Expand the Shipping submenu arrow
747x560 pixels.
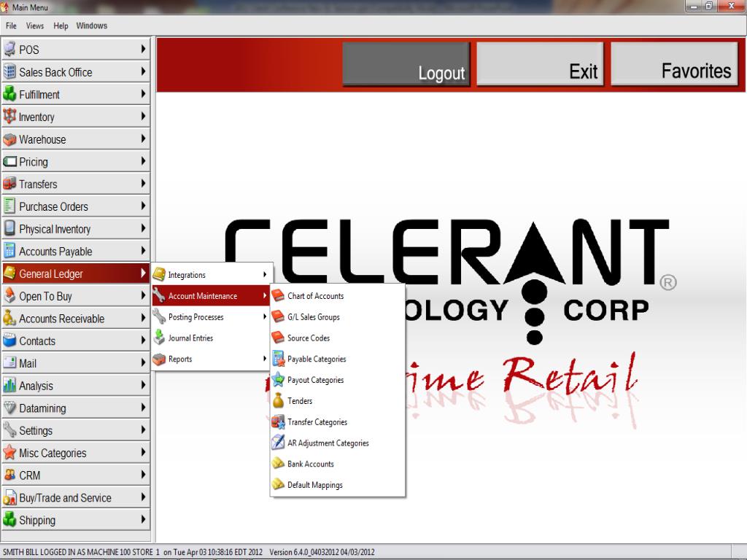point(143,519)
